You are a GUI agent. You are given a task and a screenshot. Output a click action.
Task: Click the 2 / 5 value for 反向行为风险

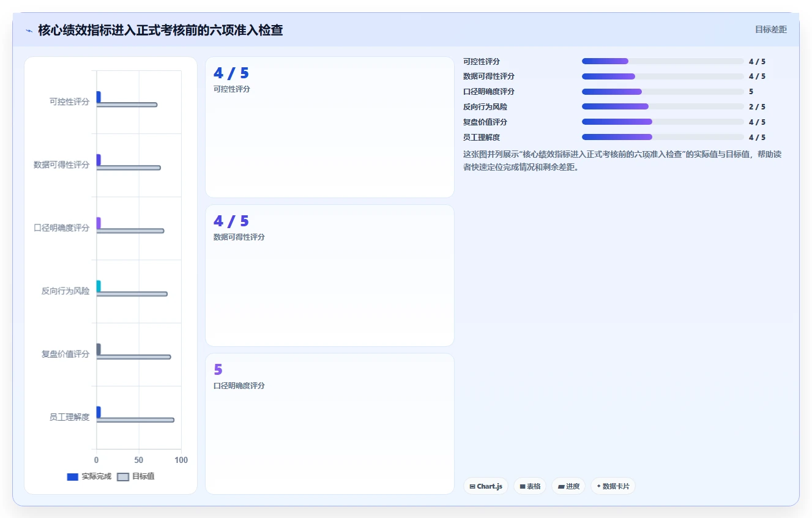pyautogui.click(x=757, y=106)
